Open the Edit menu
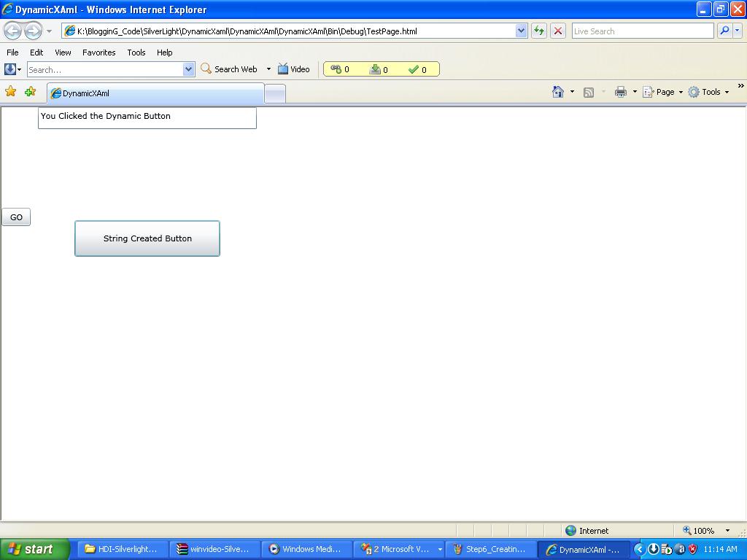 tap(36, 52)
